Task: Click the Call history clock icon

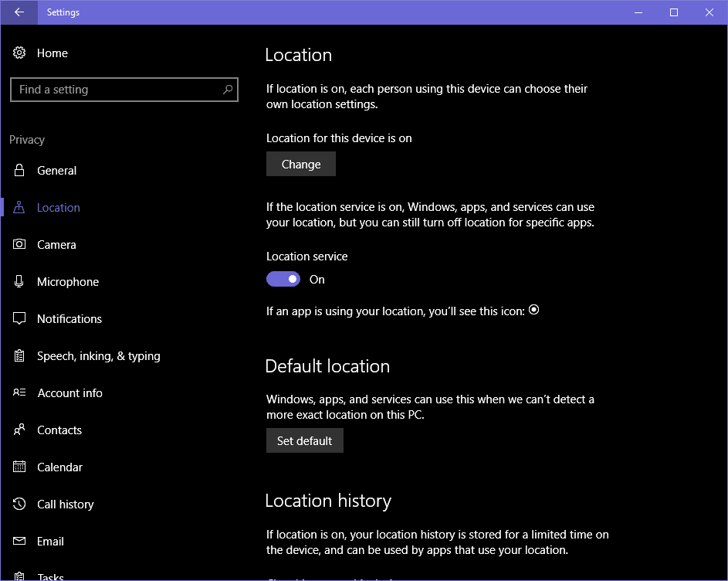Action: click(19, 504)
